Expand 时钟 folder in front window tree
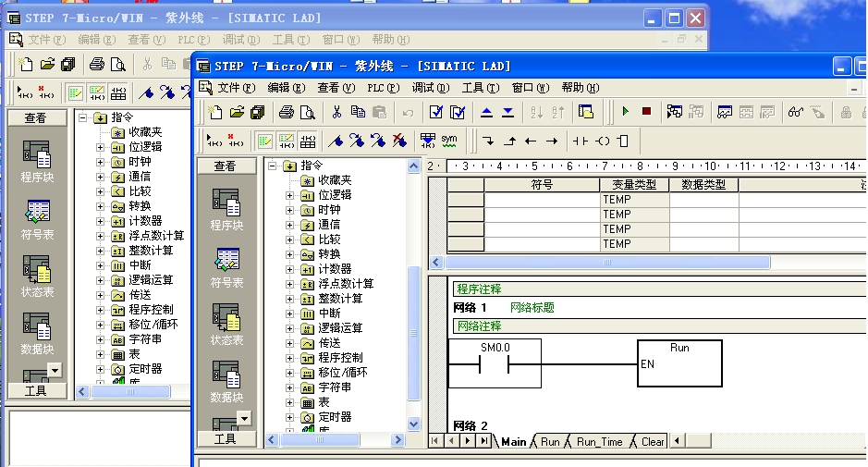 pos(289,211)
